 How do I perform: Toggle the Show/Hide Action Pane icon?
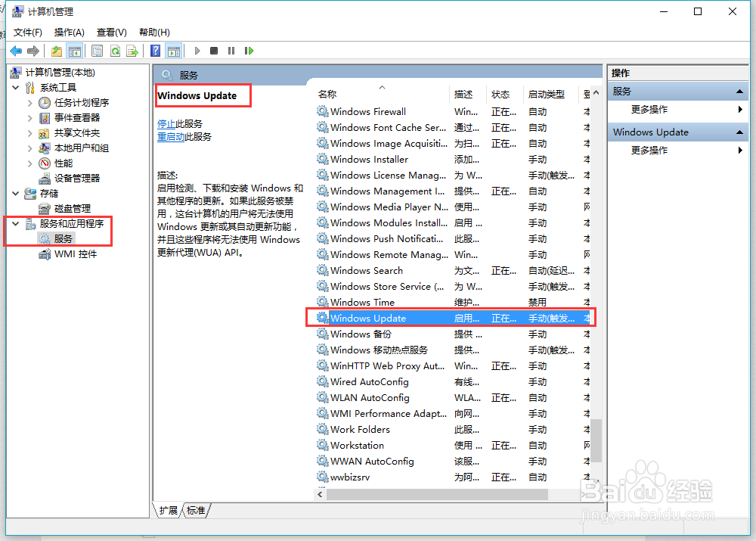pos(174,51)
